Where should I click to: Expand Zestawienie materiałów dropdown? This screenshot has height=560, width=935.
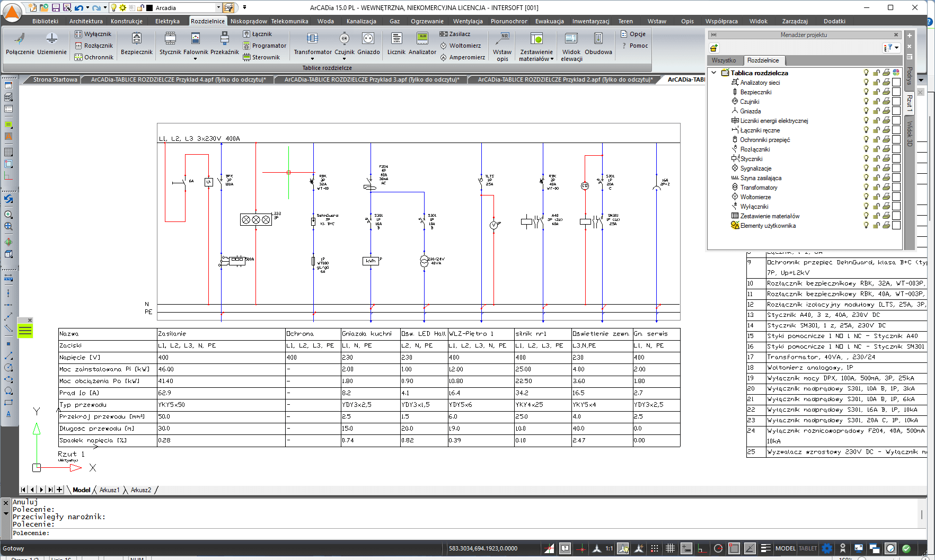point(552,59)
